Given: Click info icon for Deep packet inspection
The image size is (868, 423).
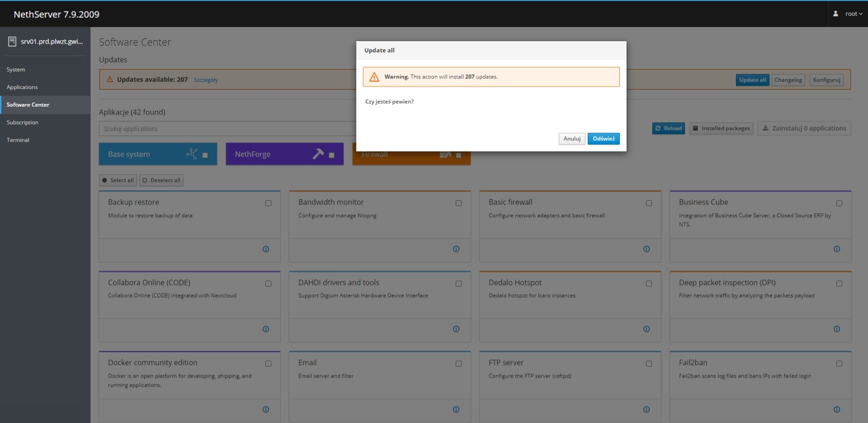Looking at the screenshot, I should tap(837, 329).
